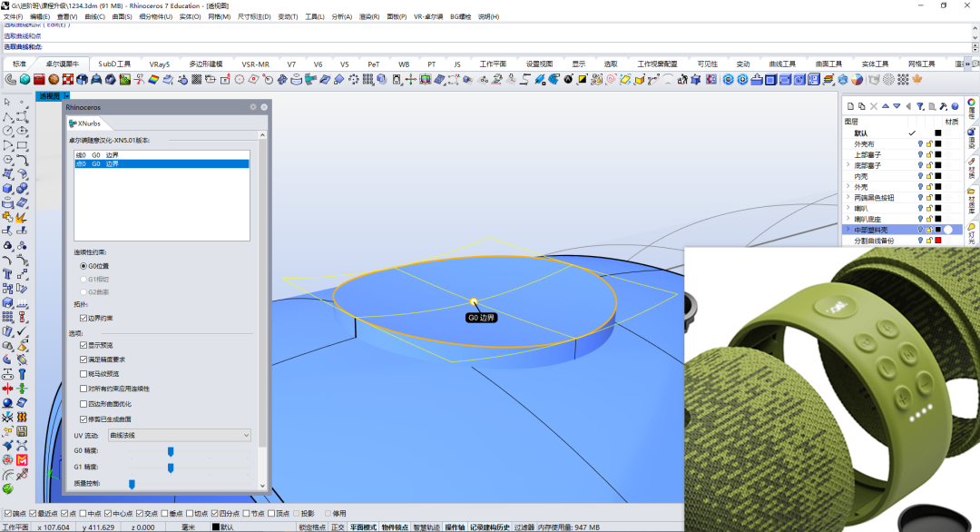Screen dimensions: 980x532
Task: Toggle 记录建构历史 in the status bar
Action: click(x=490, y=527)
